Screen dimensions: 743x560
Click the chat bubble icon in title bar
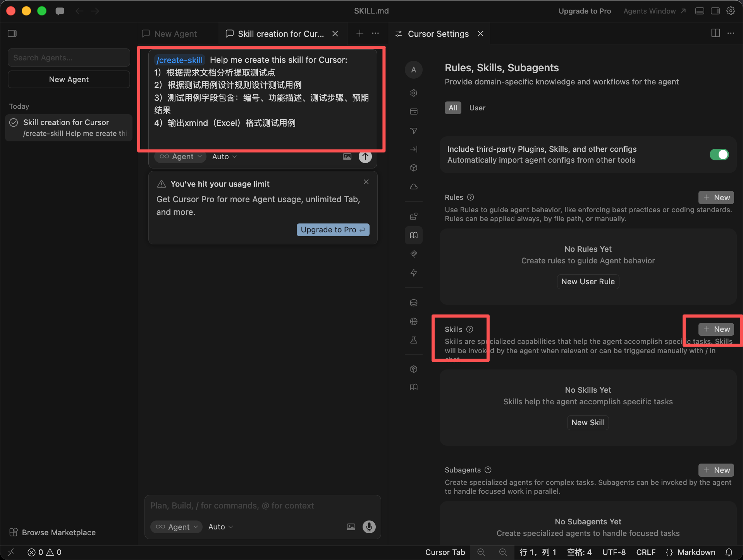coord(60,11)
